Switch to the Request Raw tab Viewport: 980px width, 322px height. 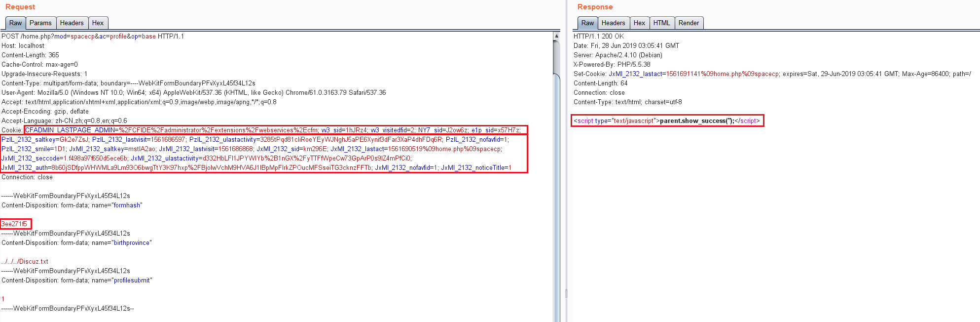coord(15,23)
